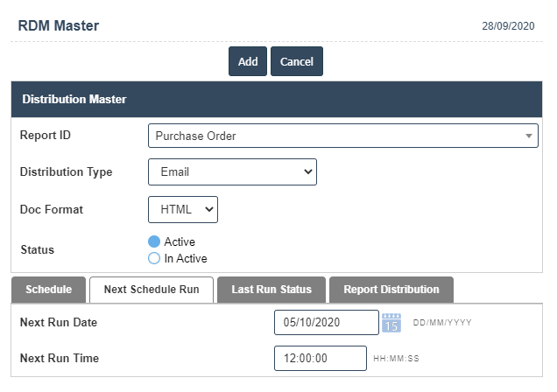The image size is (557, 392).
Task: Expand the Report ID dropdown
Action: [342, 136]
